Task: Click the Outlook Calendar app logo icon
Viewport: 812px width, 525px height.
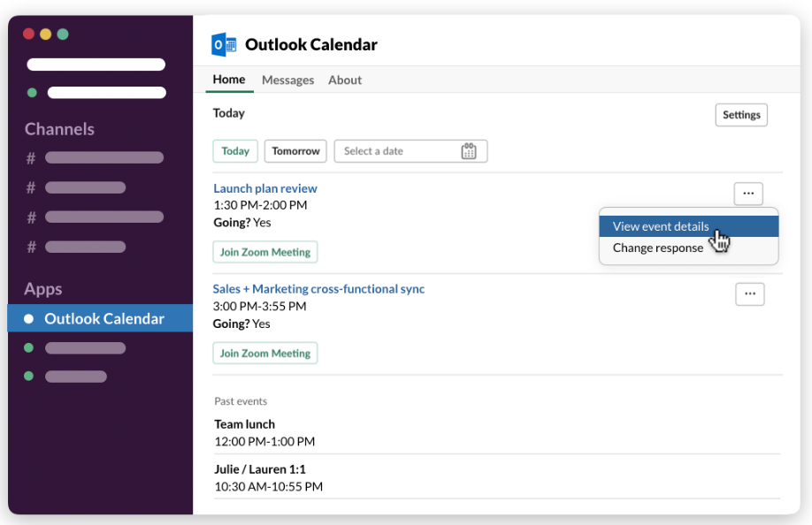Action: click(x=224, y=45)
